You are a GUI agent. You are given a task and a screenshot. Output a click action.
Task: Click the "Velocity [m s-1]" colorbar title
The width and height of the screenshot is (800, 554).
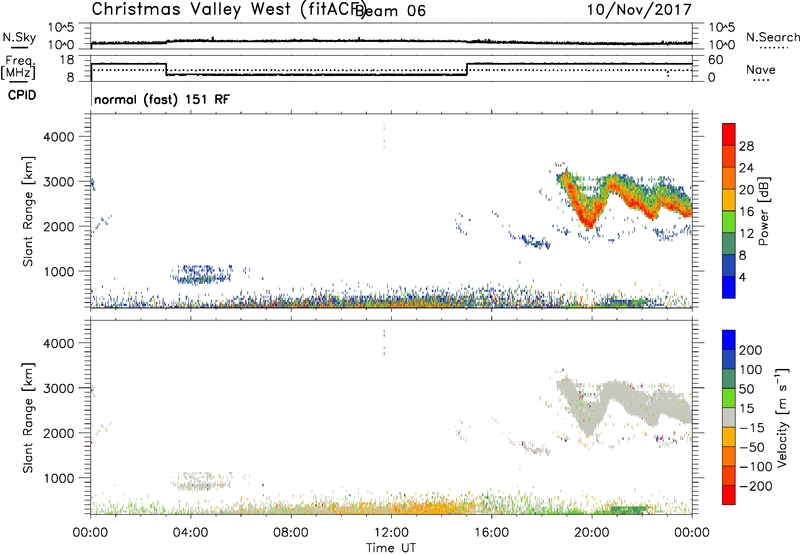coord(782,418)
